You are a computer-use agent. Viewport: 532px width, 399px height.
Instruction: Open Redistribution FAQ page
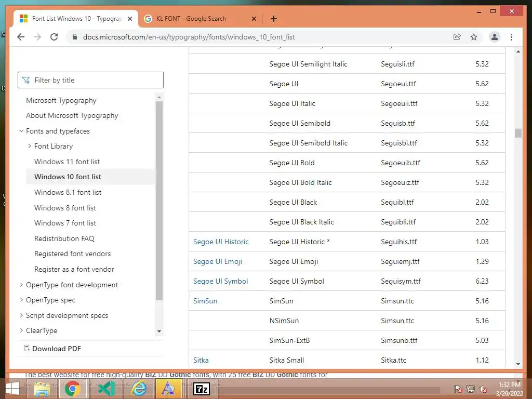coord(64,238)
